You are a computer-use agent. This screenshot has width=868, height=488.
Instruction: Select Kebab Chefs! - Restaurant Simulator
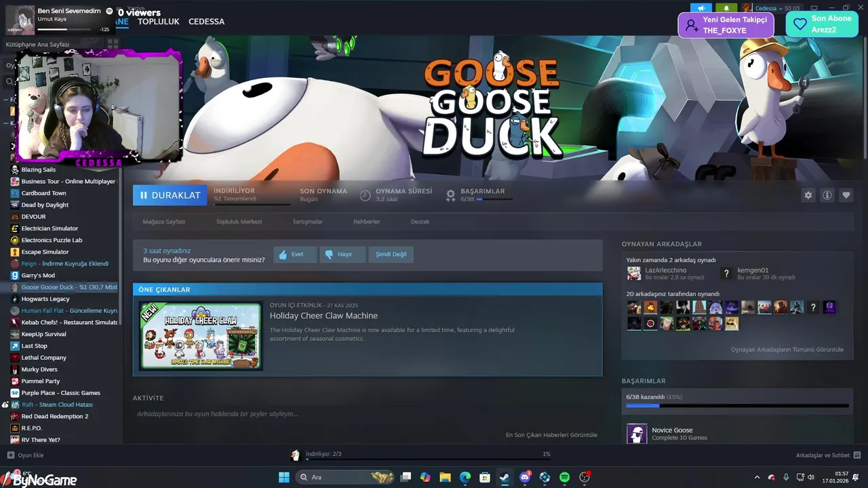(x=62, y=323)
